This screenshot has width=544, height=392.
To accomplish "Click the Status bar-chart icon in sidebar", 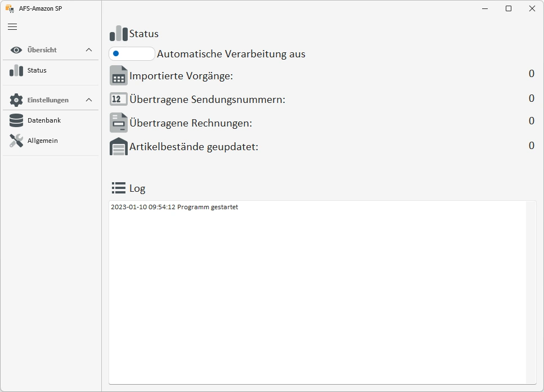I will point(16,70).
